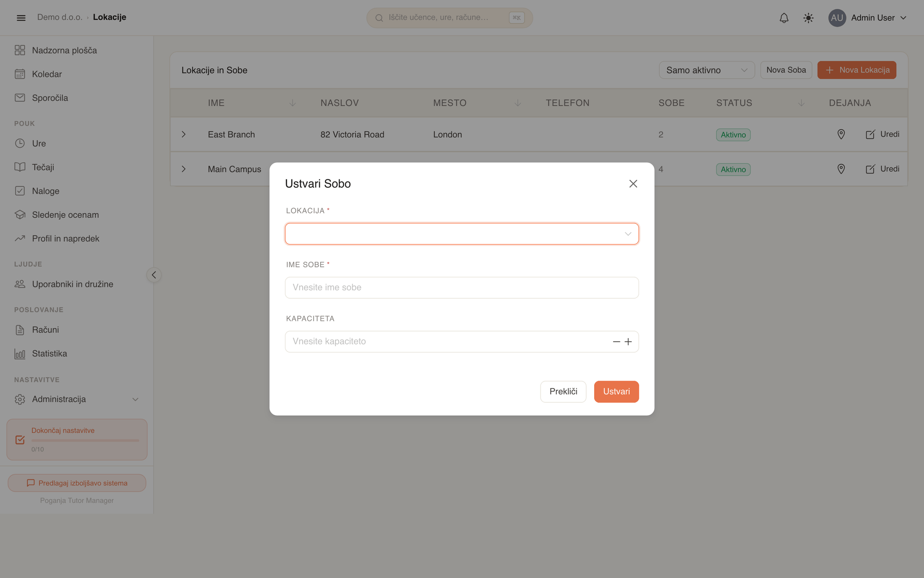This screenshot has width=924, height=578.
Task: Expand the Administracija menu section
Action: click(x=77, y=399)
